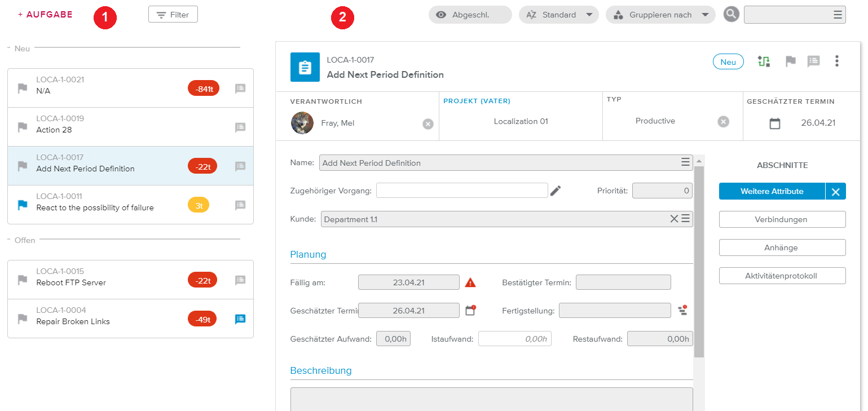Toggle the blue flag on LOCA-1-0011
Viewport: 868px width, 411px height.
(x=23, y=205)
